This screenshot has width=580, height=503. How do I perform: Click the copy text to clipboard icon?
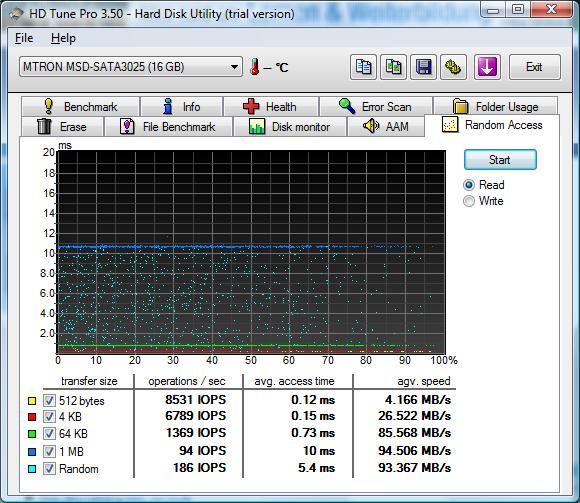363,67
